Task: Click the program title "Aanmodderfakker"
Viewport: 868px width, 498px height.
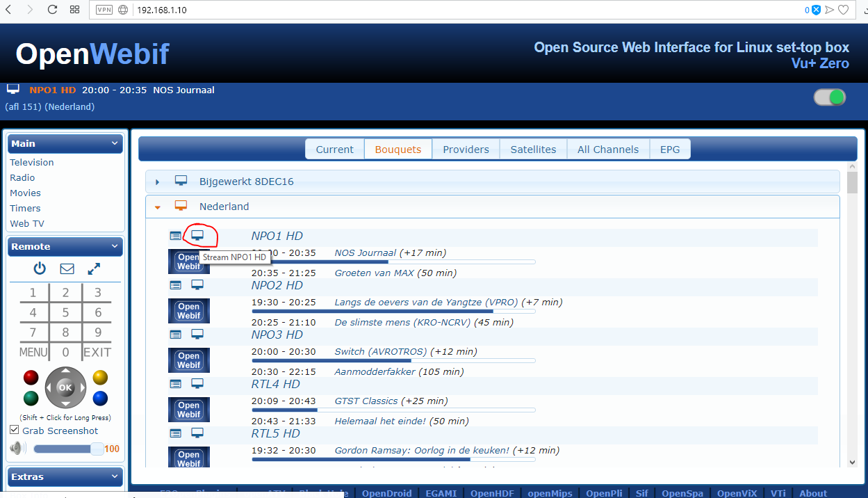Action: [x=375, y=371]
